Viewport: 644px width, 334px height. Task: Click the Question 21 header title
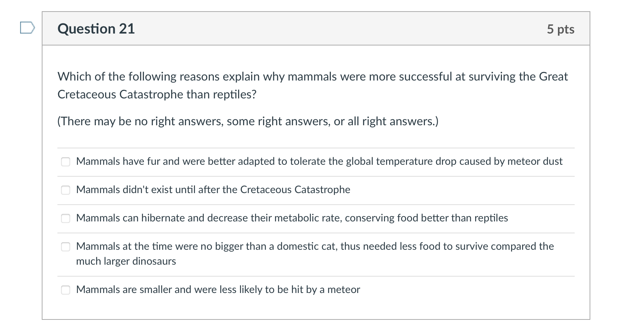pos(96,29)
